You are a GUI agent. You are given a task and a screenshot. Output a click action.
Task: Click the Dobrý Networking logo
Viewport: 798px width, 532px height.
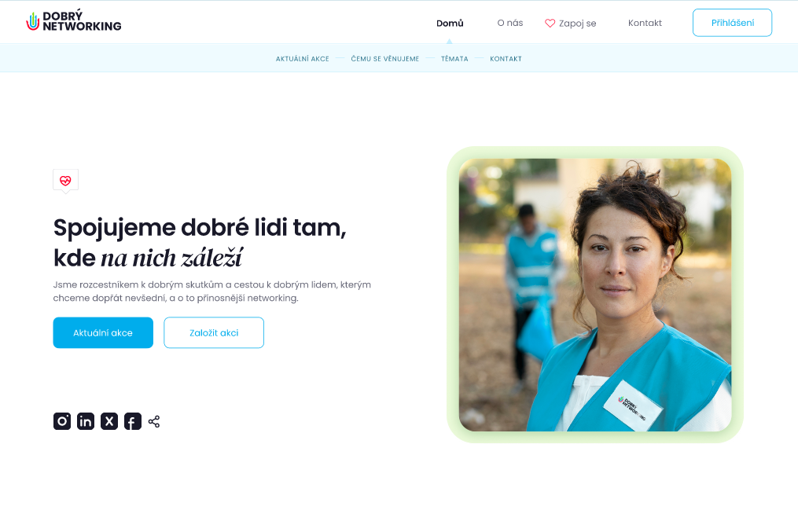point(74,21)
